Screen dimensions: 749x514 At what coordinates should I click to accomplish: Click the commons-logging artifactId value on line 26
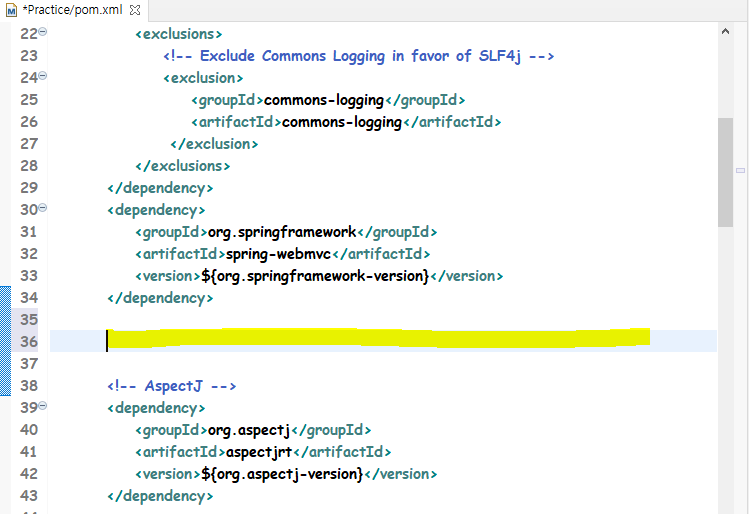pos(342,122)
